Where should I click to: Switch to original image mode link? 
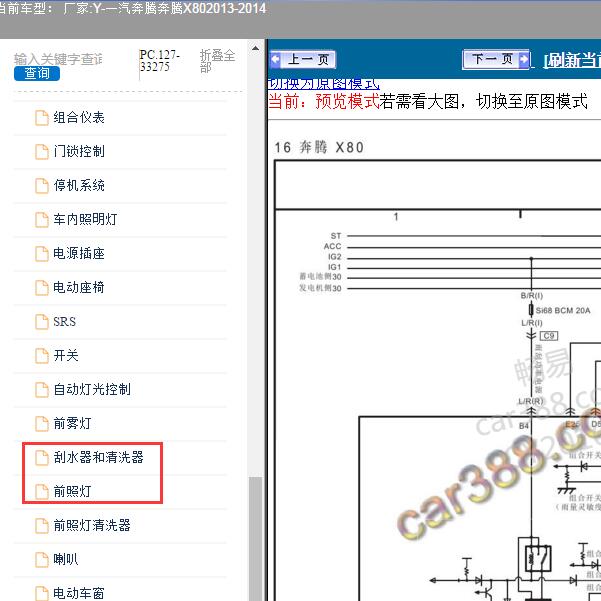pyautogui.click(x=323, y=84)
